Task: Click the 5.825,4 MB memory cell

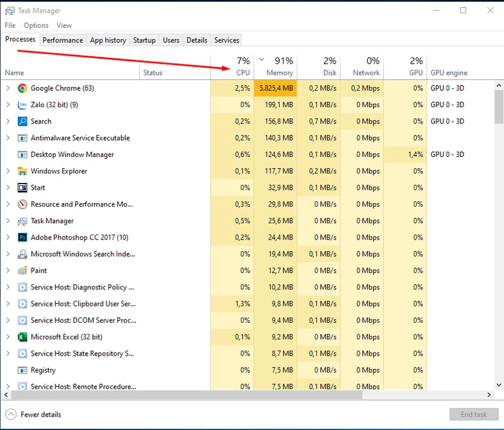Action: [x=275, y=88]
